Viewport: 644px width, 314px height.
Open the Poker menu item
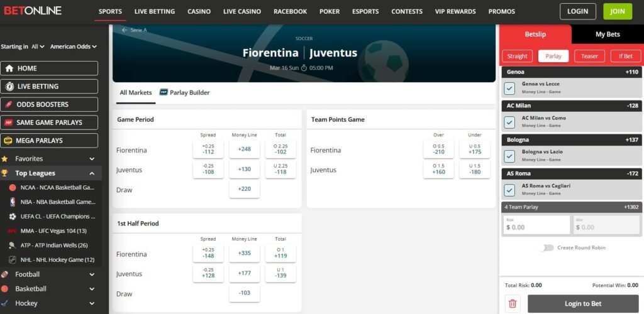pos(330,11)
